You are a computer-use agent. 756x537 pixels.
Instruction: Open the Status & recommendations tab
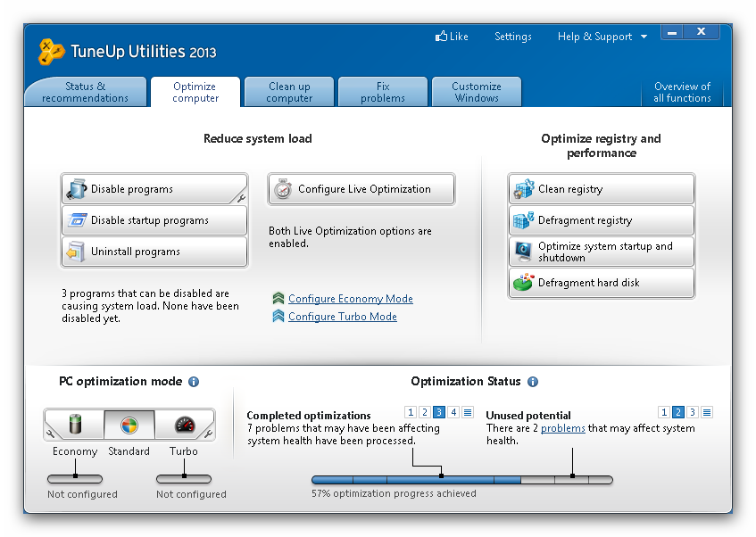86,92
